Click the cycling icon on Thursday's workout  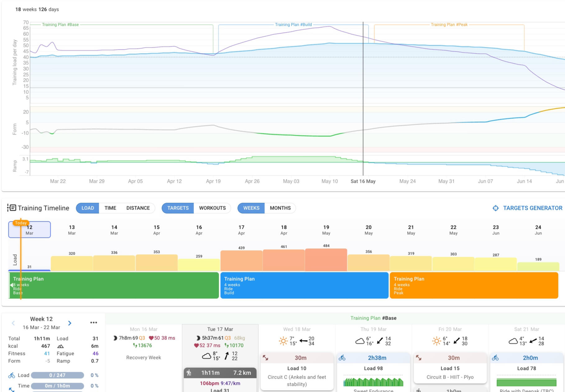point(342,358)
